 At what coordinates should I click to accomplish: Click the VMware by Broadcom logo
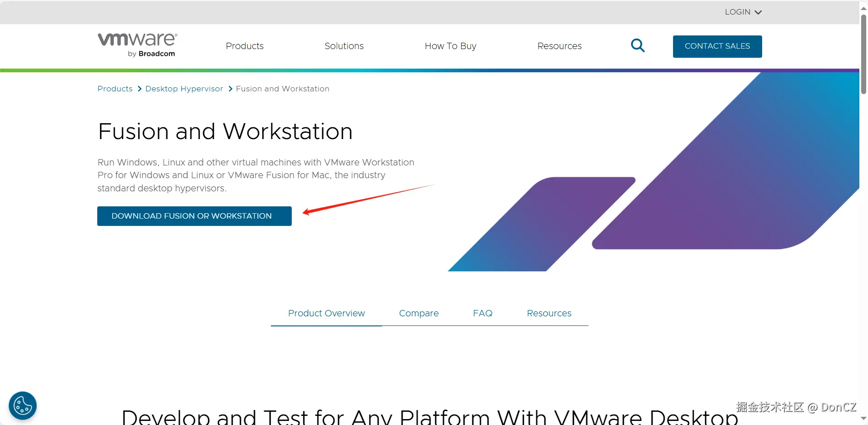tap(137, 45)
